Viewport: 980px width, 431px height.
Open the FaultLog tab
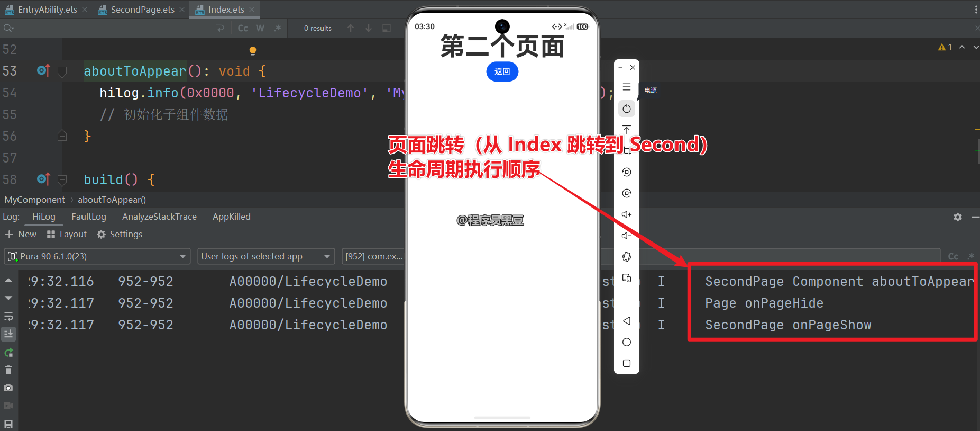(89, 217)
